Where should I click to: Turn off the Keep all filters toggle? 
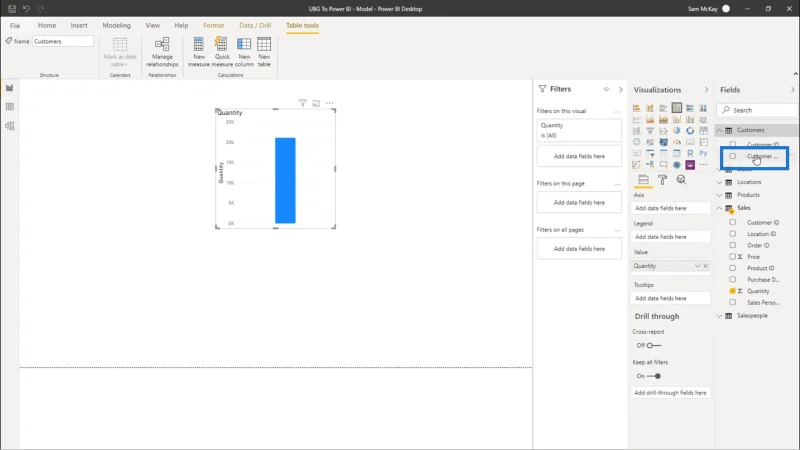pos(654,376)
